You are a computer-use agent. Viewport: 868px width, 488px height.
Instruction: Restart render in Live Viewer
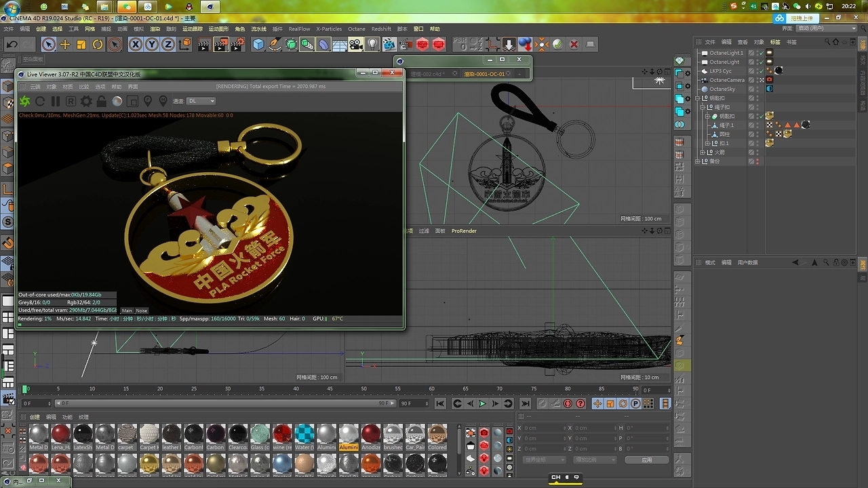pos(40,101)
